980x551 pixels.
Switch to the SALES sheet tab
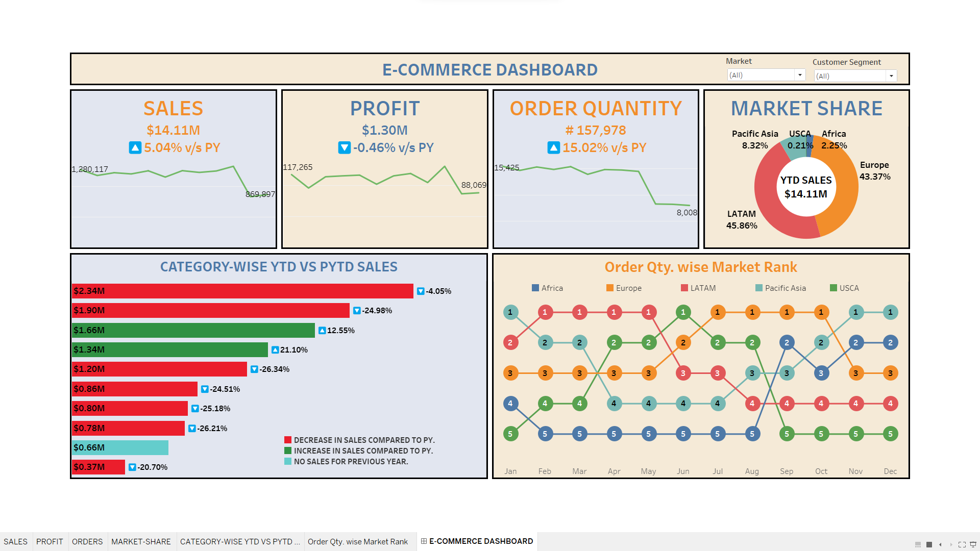click(x=16, y=541)
